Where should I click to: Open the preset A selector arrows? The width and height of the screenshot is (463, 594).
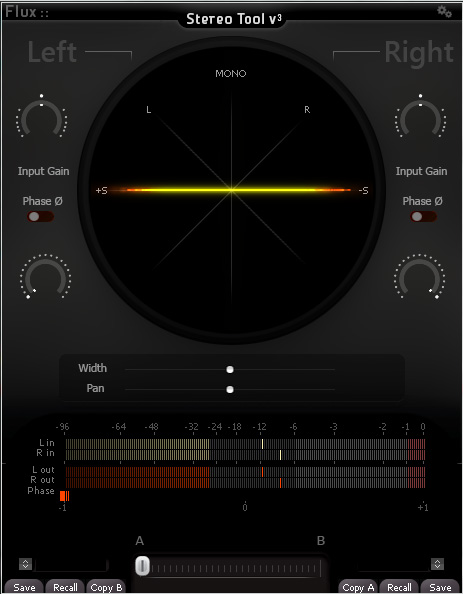point(25,564)
